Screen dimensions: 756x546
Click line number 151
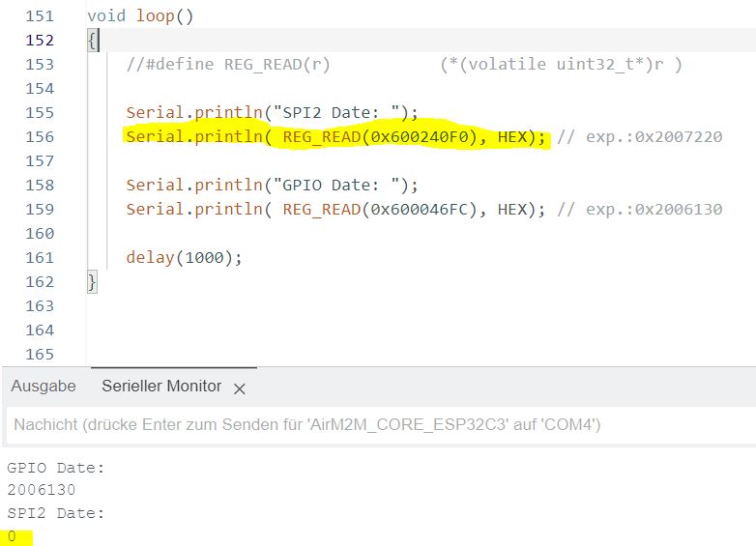pyautogui.click(x=40, y=15)
